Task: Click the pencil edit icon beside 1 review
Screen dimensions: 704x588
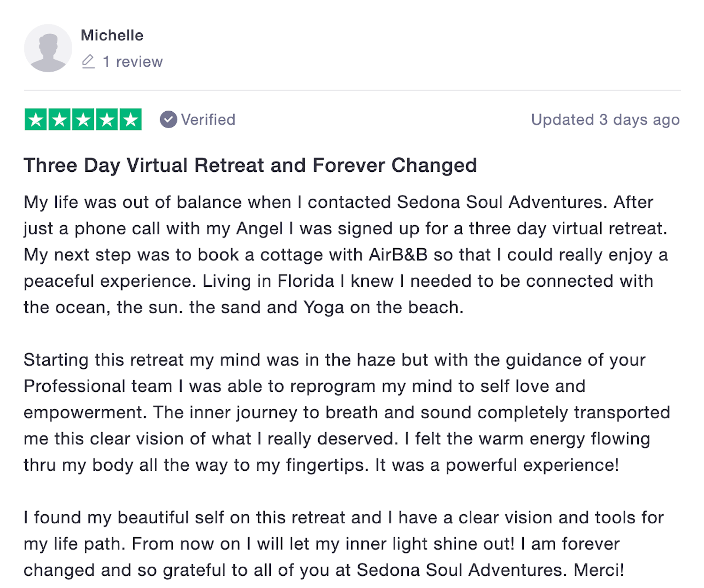Action: tap(88, 61)
